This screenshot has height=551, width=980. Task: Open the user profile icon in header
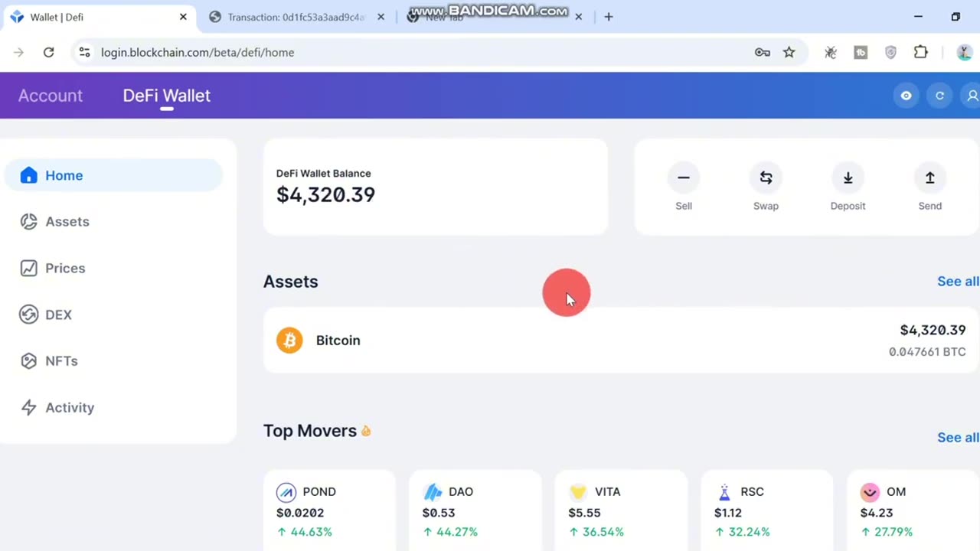tap(972, 96)
